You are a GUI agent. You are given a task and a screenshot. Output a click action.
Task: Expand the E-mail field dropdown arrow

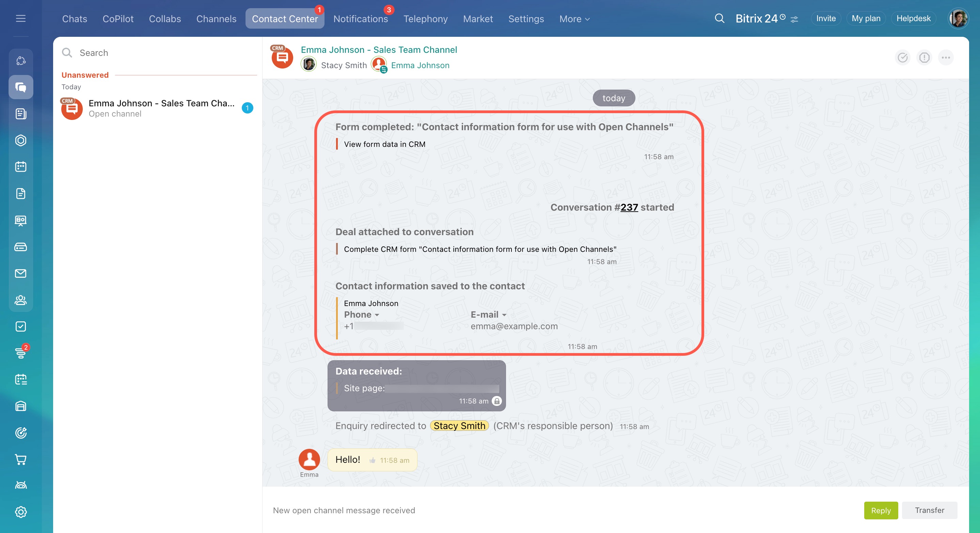[x=504, y=315]
